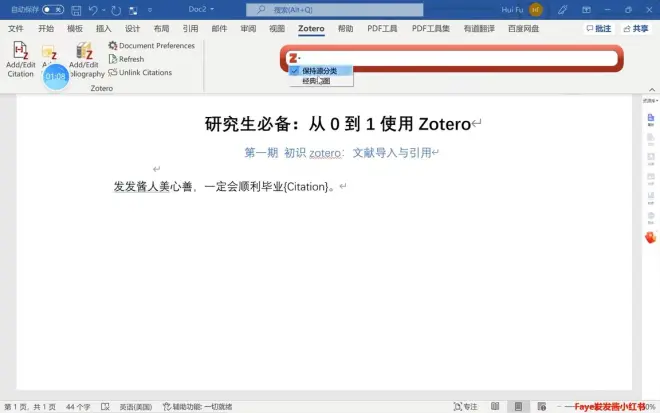The height and width of the screenshot is (413, 660).
Task: Switch to the 插入 ribbon tab
Action: point(104,29)
